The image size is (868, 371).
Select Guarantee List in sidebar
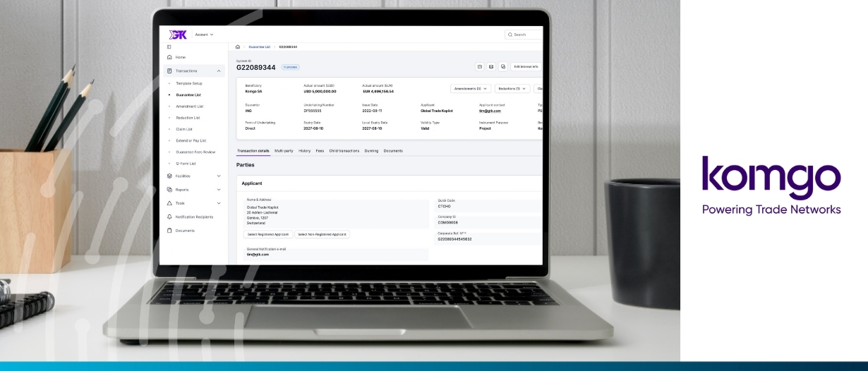188,95
